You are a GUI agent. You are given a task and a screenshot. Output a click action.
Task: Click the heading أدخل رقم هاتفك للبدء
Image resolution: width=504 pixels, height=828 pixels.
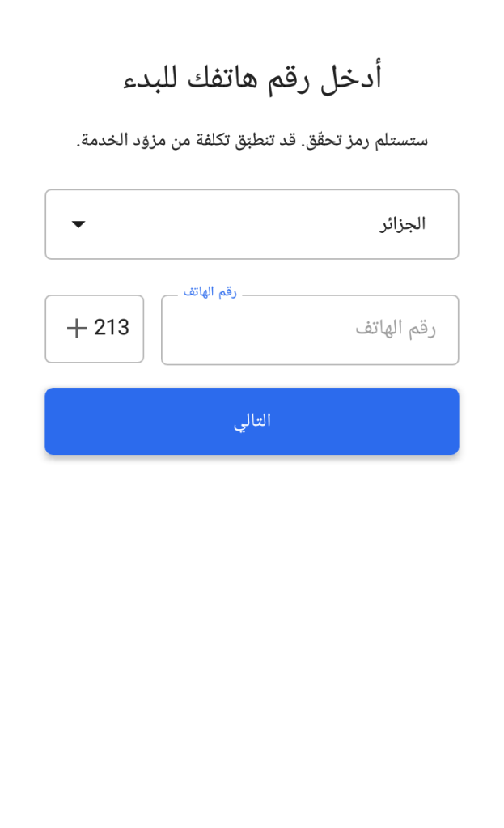[x=252, y=79]
